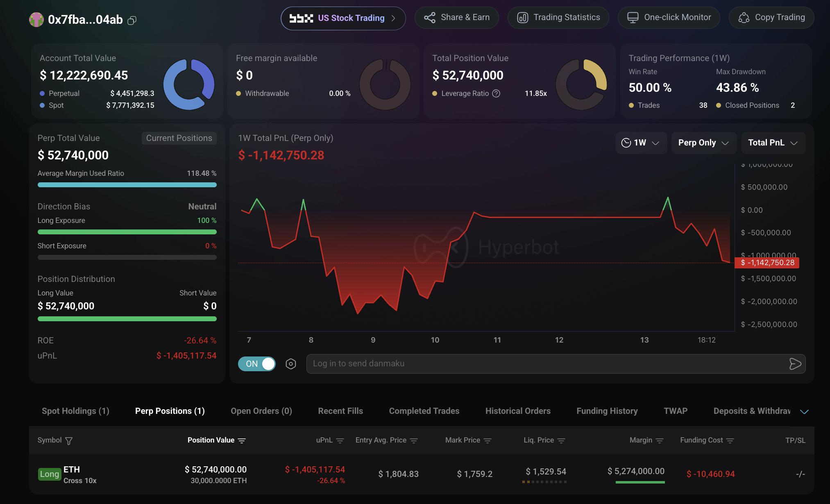Open the Total PnL dropdown
Viewport: 830px width, 504px height.
click(x=773, y=143)
